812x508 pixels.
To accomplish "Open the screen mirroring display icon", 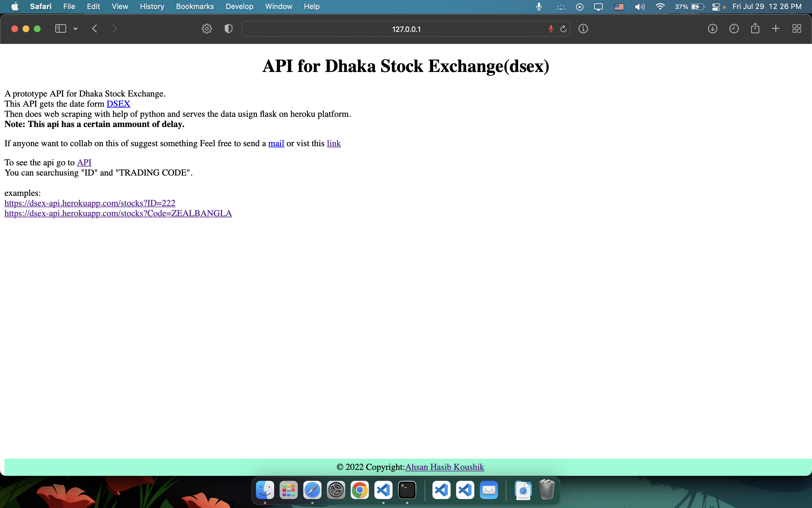I will [x=598, y=7].
